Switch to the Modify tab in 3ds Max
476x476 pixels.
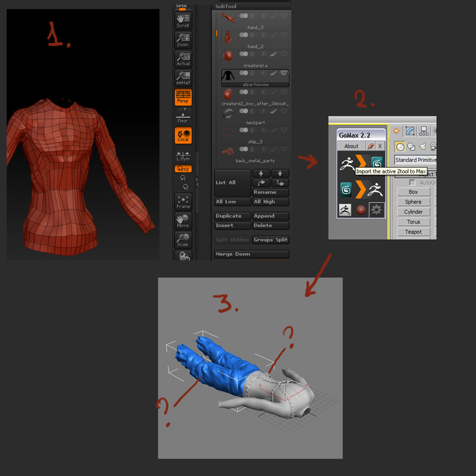[x=410, y=131]
